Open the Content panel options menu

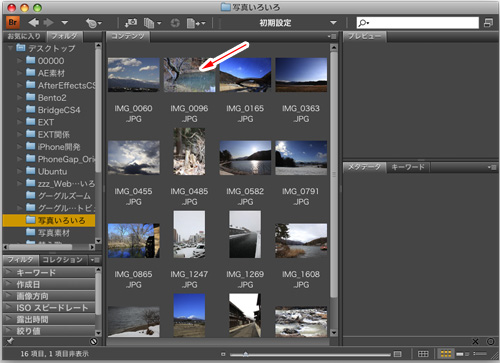coord(332,36)
